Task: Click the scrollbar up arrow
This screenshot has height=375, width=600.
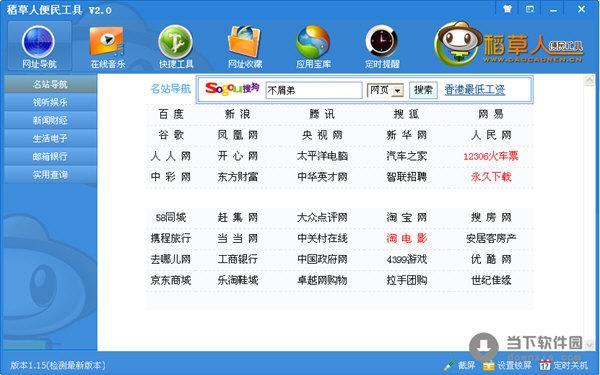Action: point(589,80)
